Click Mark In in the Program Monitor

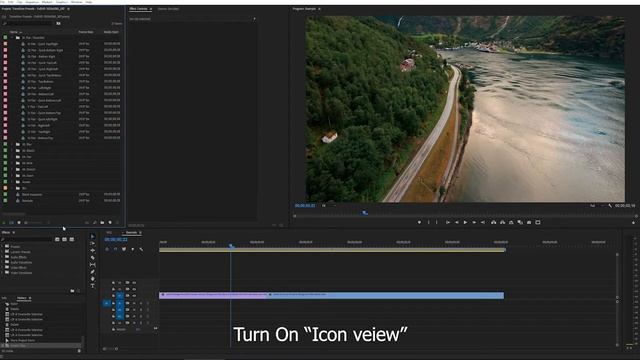point(429,222)
